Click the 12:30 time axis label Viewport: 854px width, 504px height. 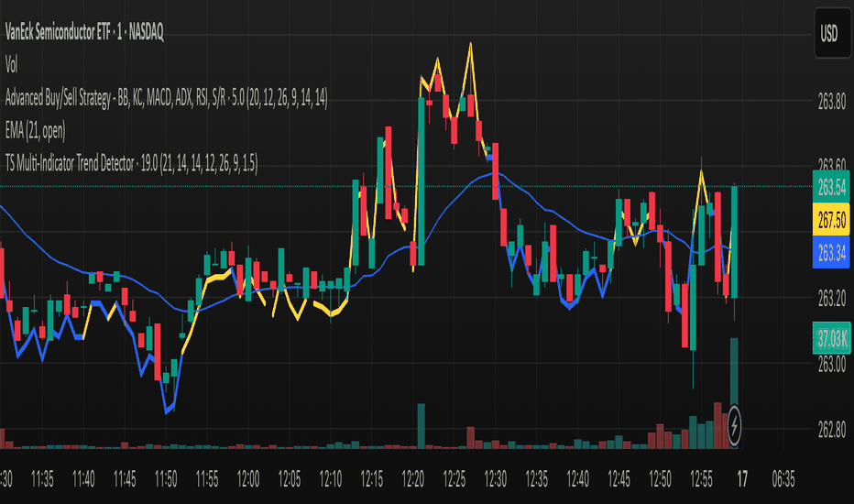(495, 479)
